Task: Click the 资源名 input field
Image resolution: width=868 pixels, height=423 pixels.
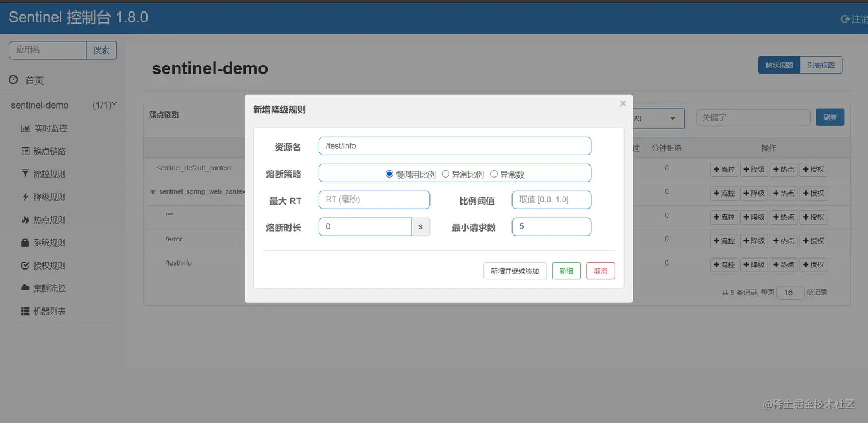Action: point(455,146)
